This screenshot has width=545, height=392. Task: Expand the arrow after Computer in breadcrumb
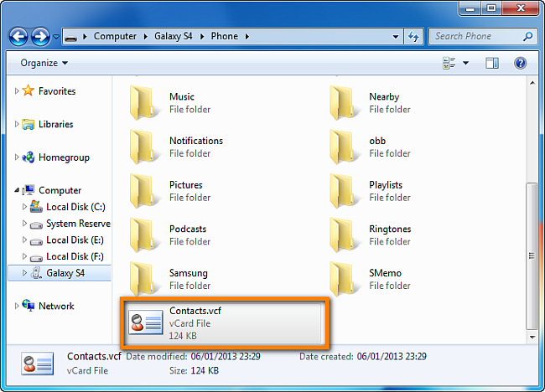click(x=145, y=37)
